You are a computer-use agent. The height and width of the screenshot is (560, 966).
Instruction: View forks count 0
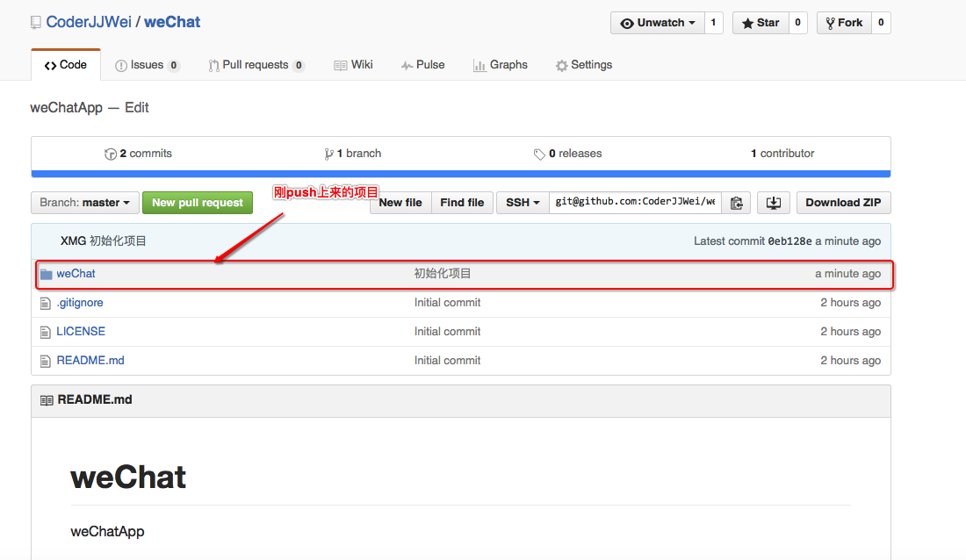coord(881,23)
